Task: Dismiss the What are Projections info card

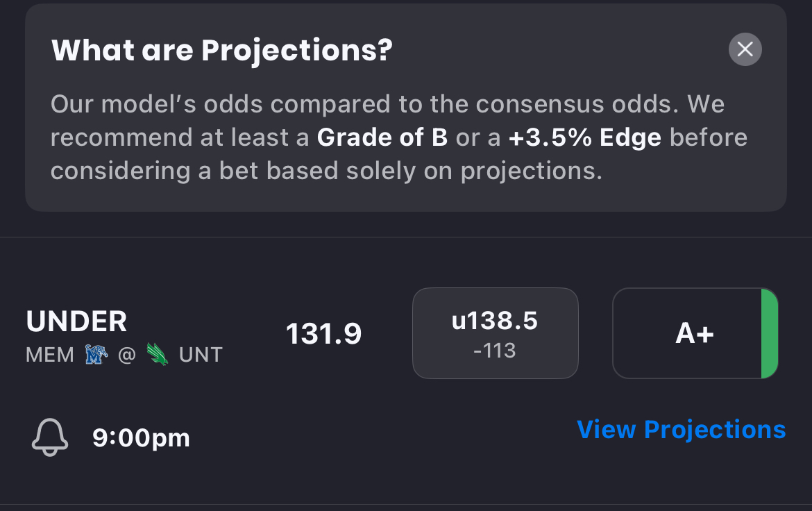Action: click(745, 49)
